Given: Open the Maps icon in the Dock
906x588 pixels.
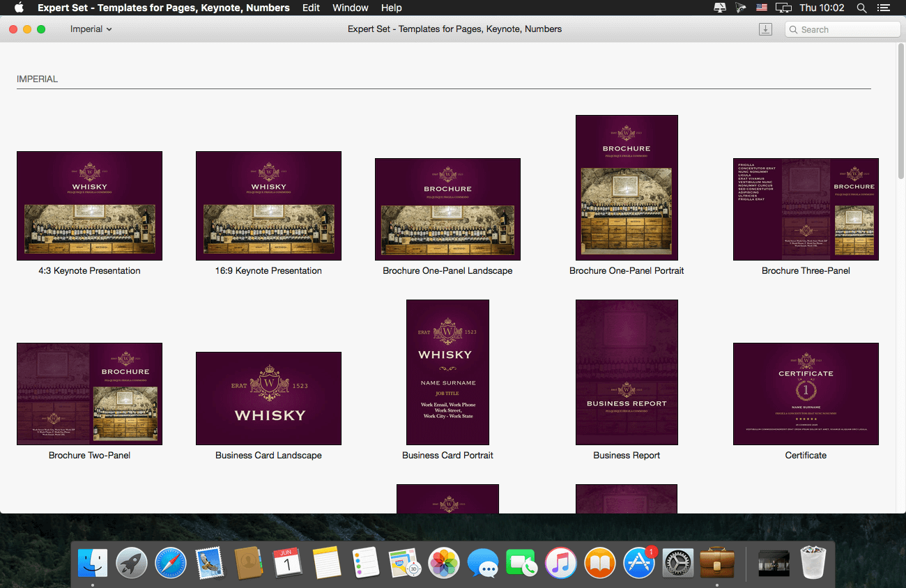Looking at the screenshot, I should tap(404, 563).
